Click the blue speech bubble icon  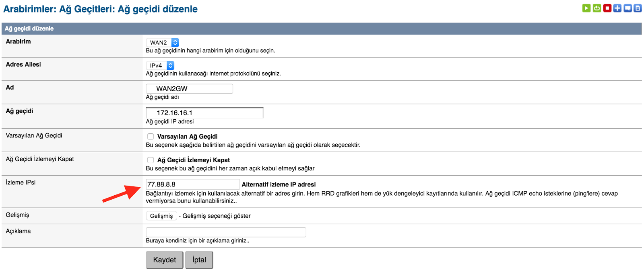pos(627,8)
